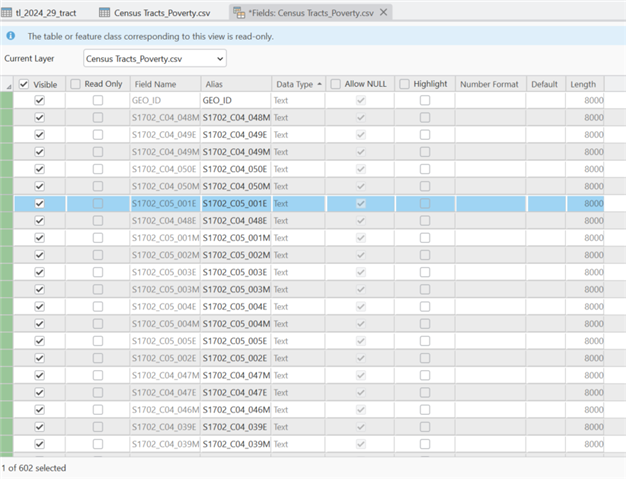Click the Data Type column header sort arrow
Screen dimensions: 626x479
pos(319,84)
